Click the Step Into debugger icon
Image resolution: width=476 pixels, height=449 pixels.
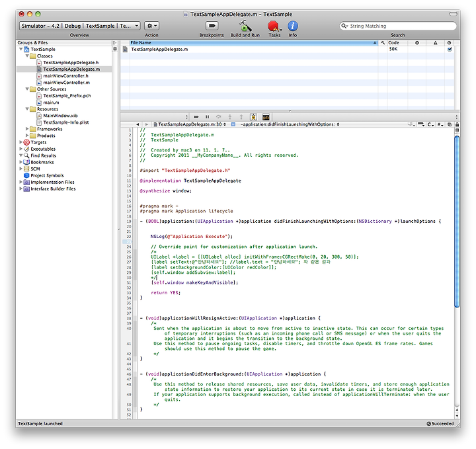click(x=230, y=117)
